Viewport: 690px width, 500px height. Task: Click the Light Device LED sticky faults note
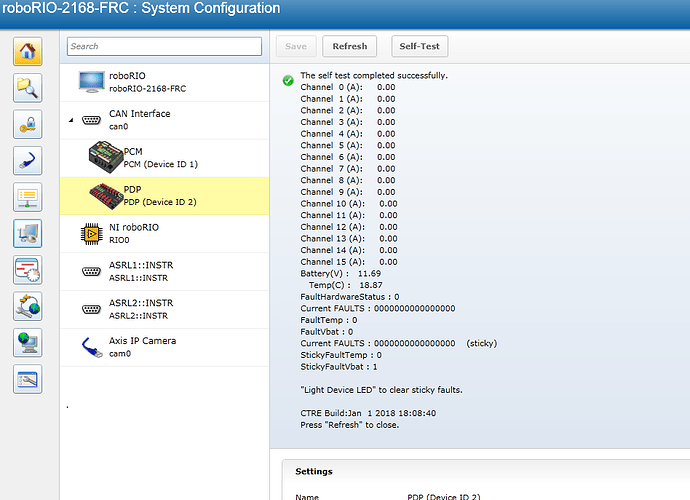(x=382, y=390)
